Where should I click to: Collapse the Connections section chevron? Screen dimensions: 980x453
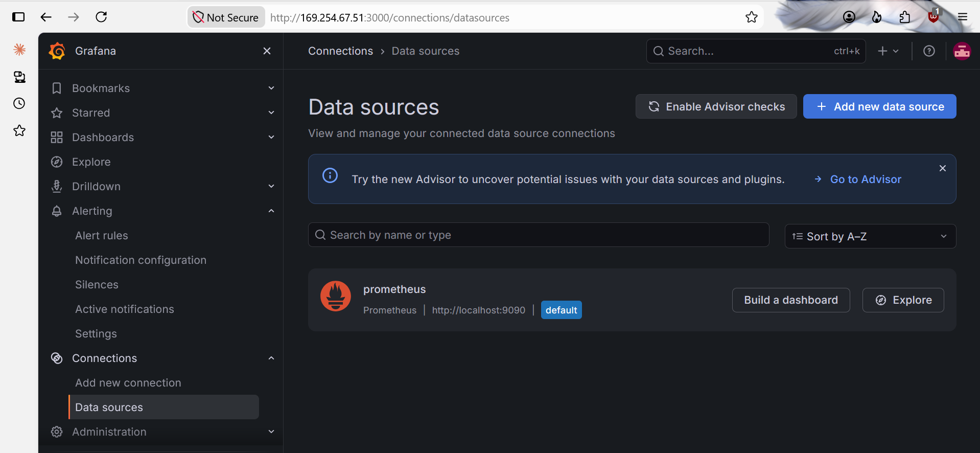271,358
